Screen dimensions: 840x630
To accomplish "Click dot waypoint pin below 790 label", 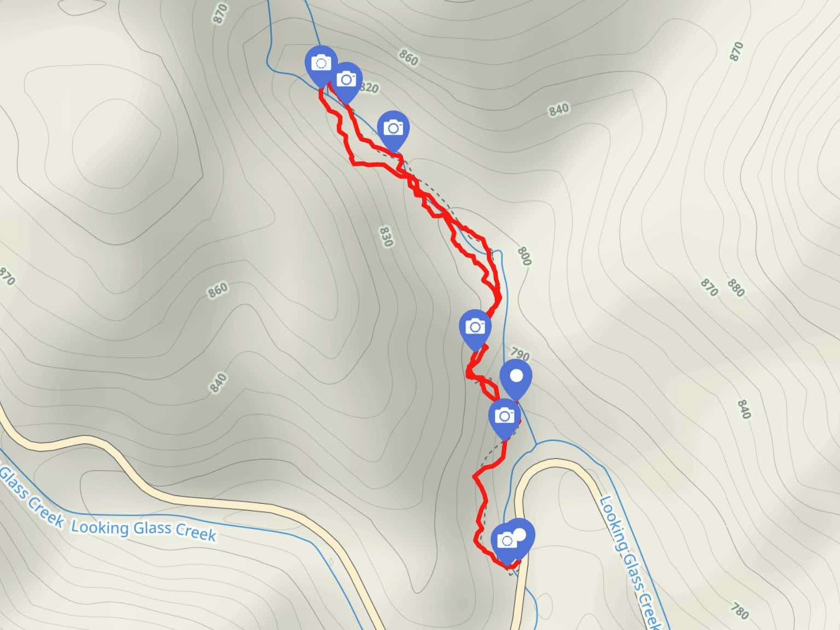I will [516, 378].
